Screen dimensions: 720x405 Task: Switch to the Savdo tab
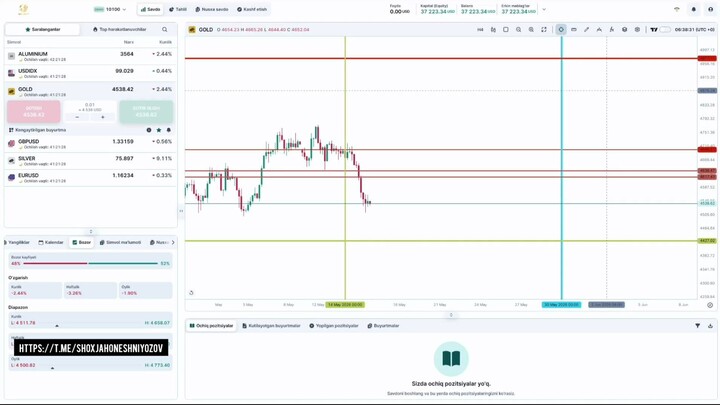pos(151,9)
